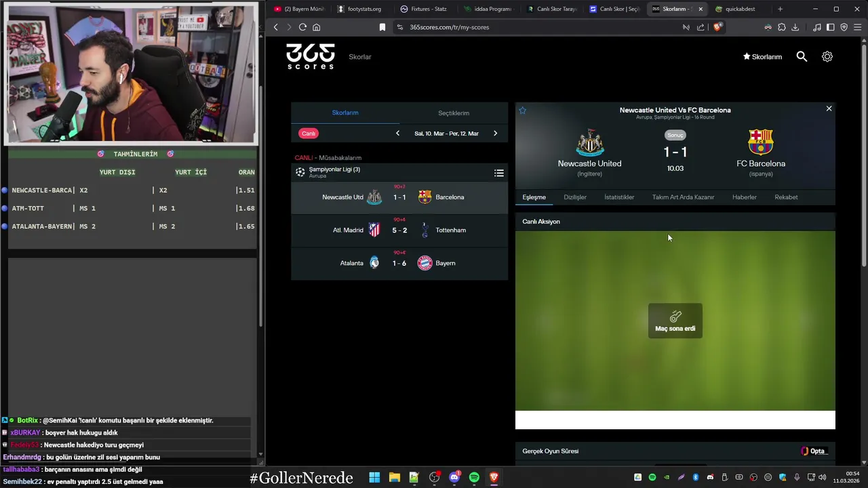Image resolution: width=868 pixels, height=488 pixels.
Task: Open File Explorer from the taskbar
Action: coord(394,477)
